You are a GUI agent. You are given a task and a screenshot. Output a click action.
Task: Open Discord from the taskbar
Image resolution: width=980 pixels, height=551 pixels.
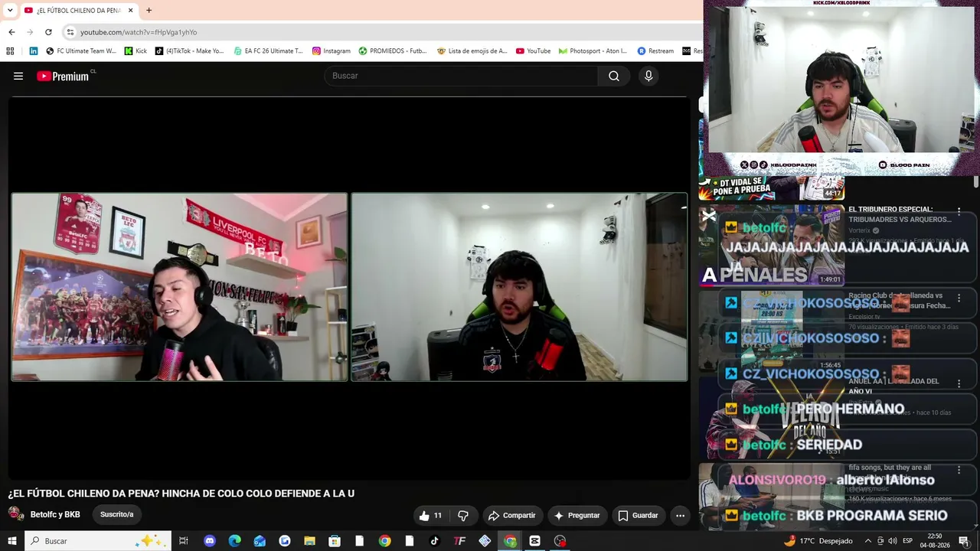tap(210, 541)
